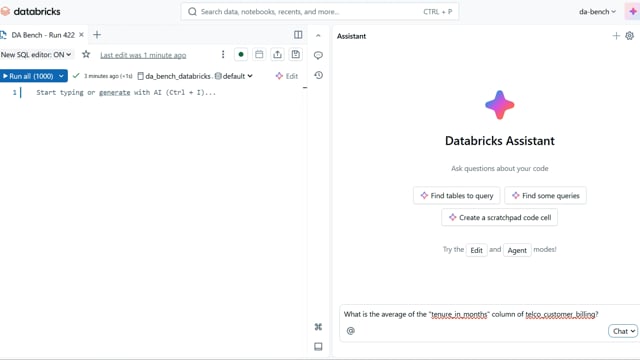Toggle New SQL editor ON setting
The image size is (640, 360).
36,54
